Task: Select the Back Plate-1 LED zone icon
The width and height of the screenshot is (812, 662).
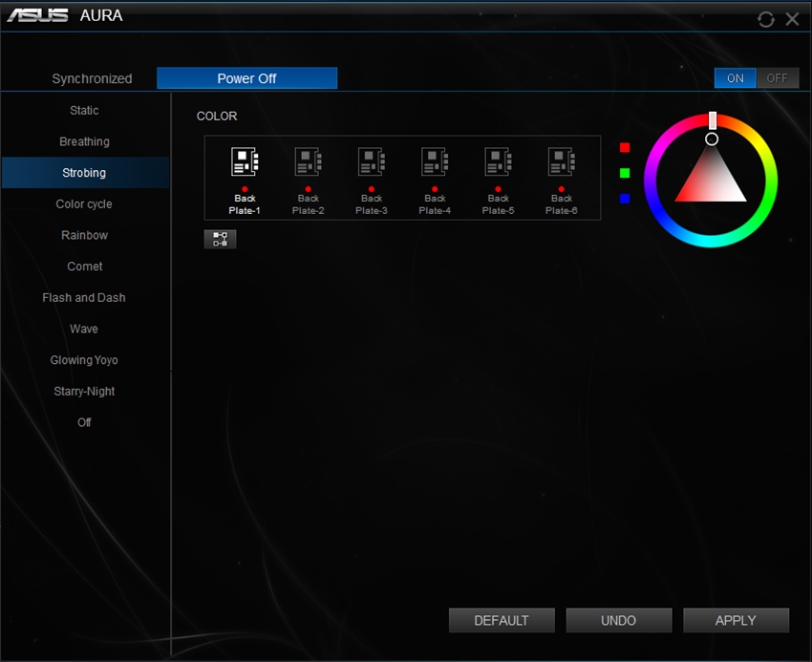Action: coord(245,161)
